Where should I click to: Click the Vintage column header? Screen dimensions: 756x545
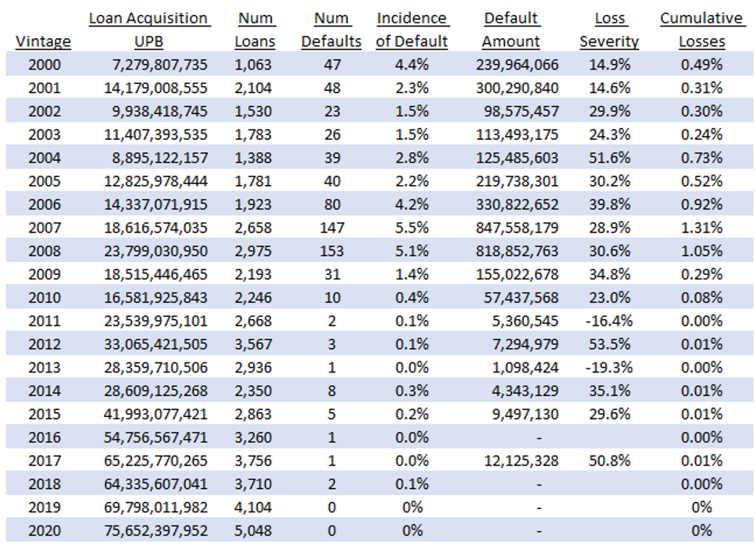coord(43,41)
